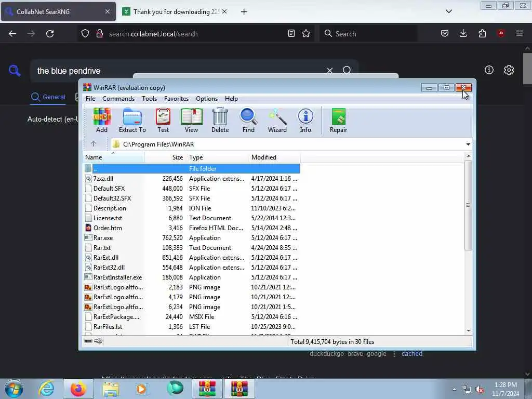
Task: Click the file list scroll down arrow
Action: pos(468,330)
